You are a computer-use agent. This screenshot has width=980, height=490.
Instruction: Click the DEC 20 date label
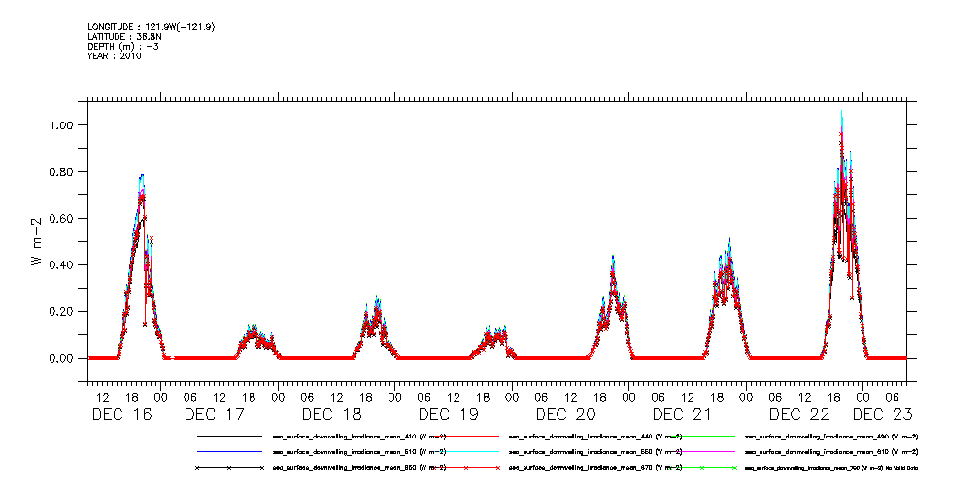(566, 414)
